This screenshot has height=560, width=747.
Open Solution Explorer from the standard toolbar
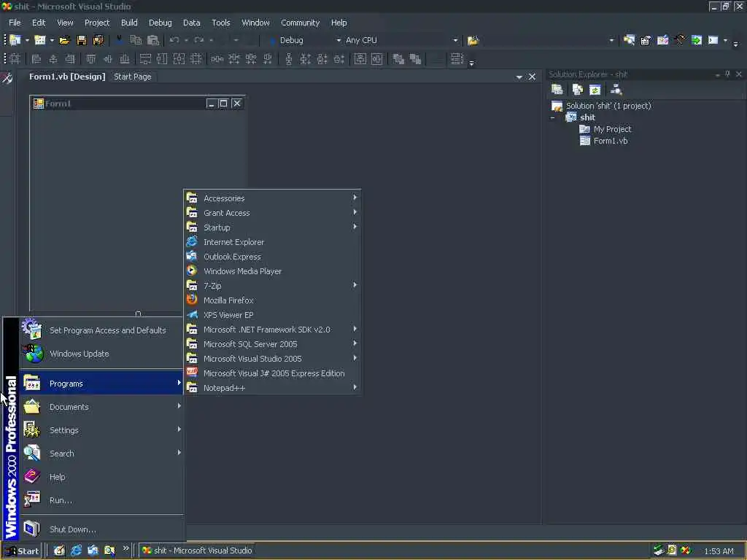[x=629, y=41]
